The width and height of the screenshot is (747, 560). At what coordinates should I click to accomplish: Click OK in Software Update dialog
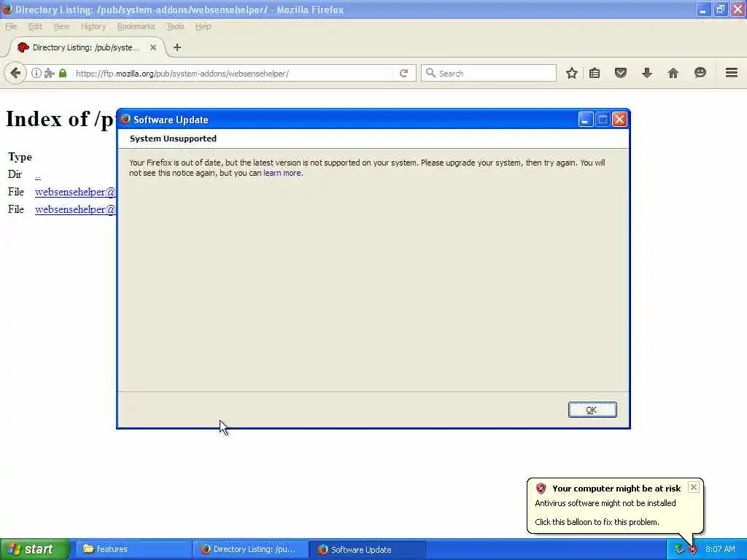[x=592, y=410]
